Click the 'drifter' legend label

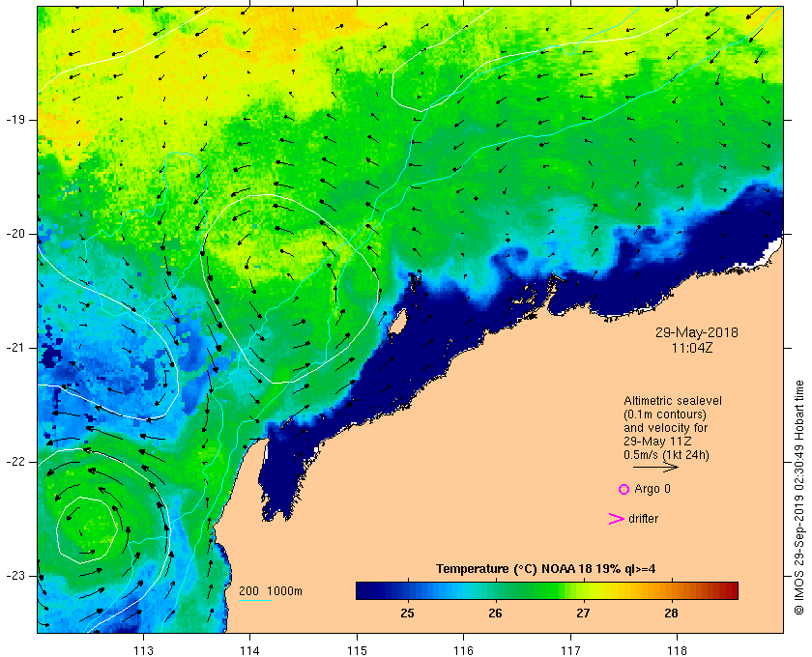tap(643, 519)
